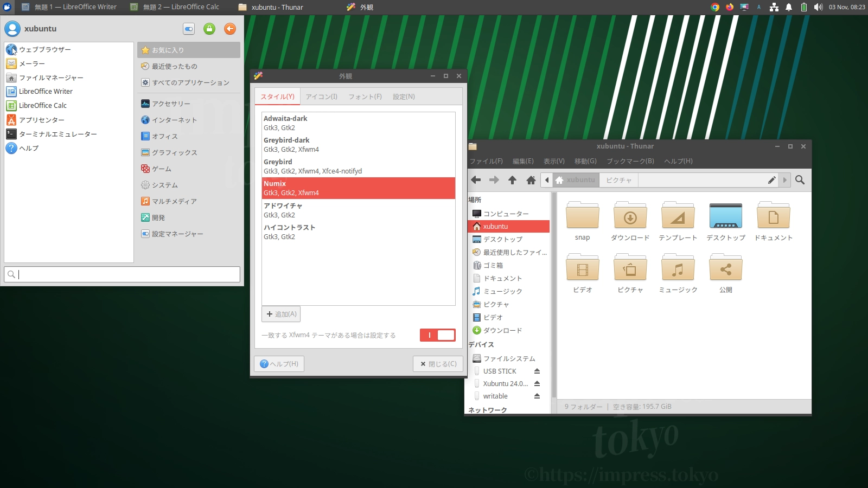Open the デスクトップ folder icon in file view

[725, 215]
